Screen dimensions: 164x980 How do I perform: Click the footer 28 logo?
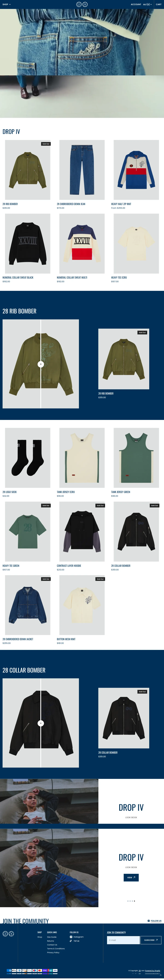pos(8,934)
